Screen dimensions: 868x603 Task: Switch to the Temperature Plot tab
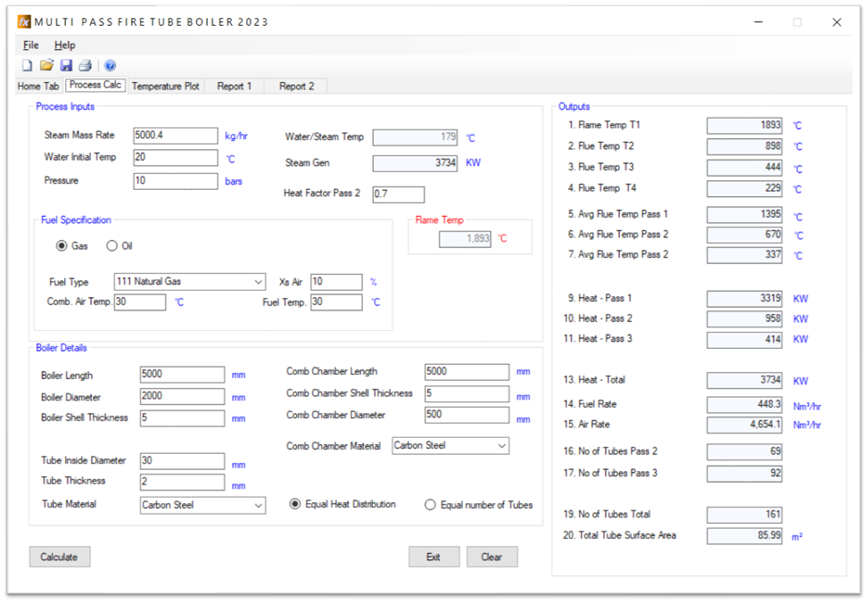coord(166,87)
